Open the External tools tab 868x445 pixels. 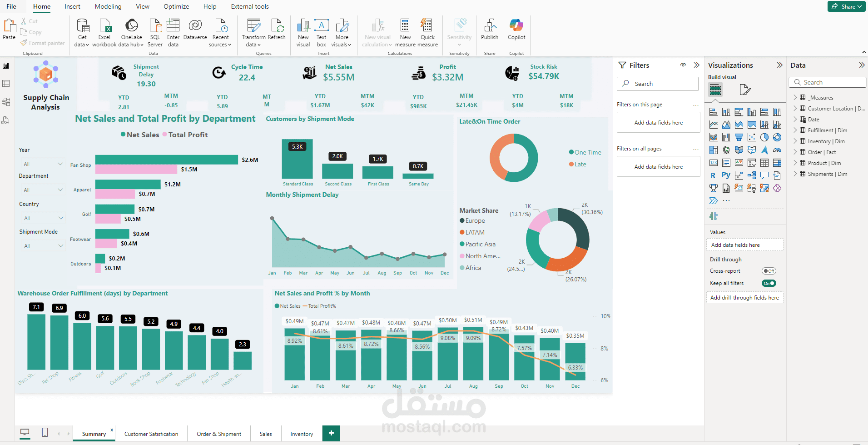[250, 6]
